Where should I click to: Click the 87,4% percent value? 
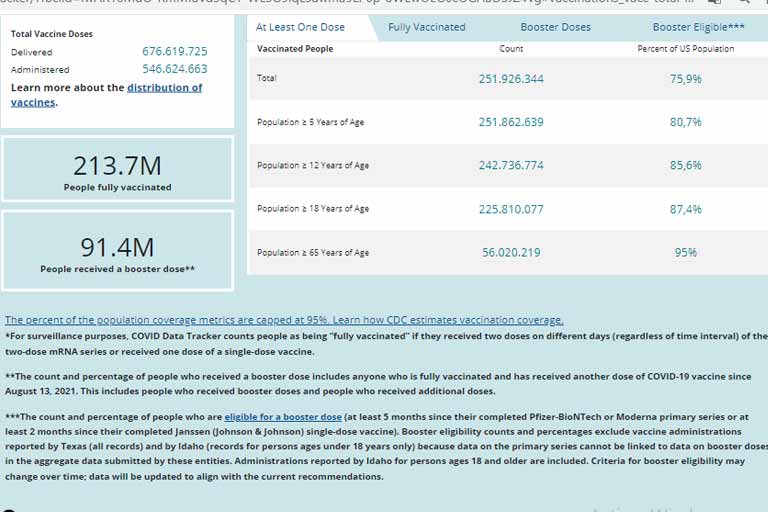(686, 210)
